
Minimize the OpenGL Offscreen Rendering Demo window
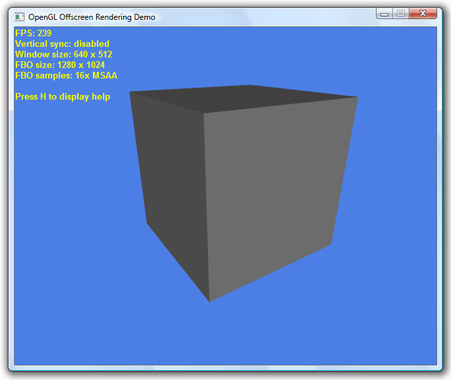384,14
